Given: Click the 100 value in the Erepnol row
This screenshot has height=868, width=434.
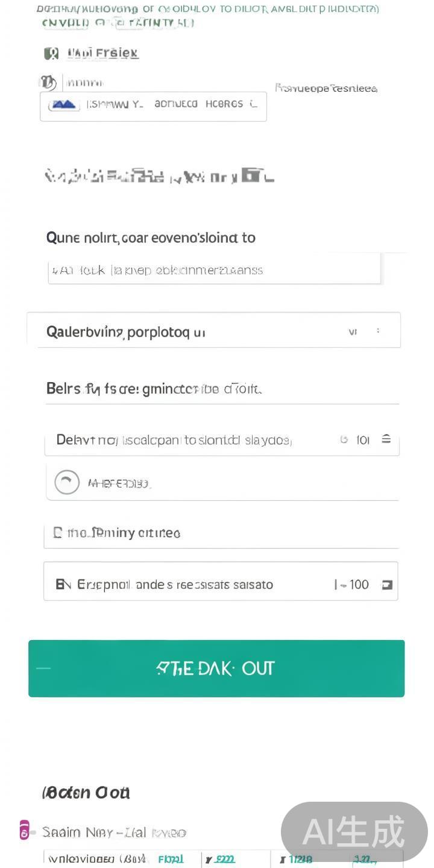Looking at the screenshot, I should 358,585.
